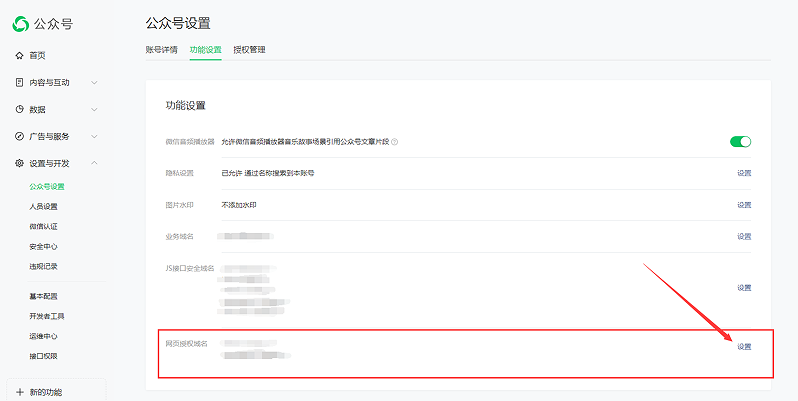This screenshot has height=401, width=798.
Task: Click 设置 link for 业务域名 row
Action: (x=744, y=237)
